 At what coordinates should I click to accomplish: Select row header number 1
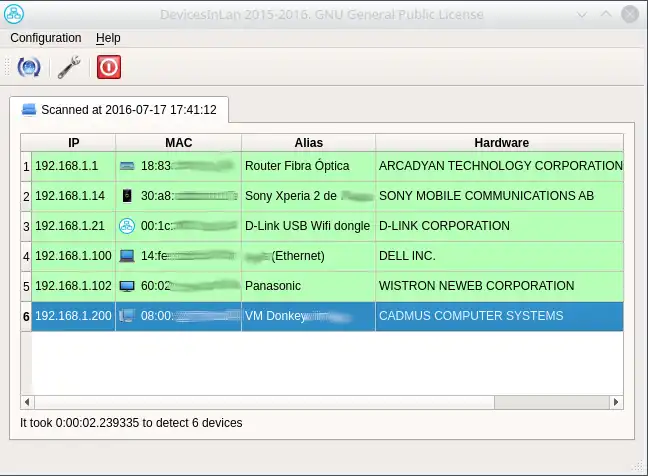tap(26, 167)
